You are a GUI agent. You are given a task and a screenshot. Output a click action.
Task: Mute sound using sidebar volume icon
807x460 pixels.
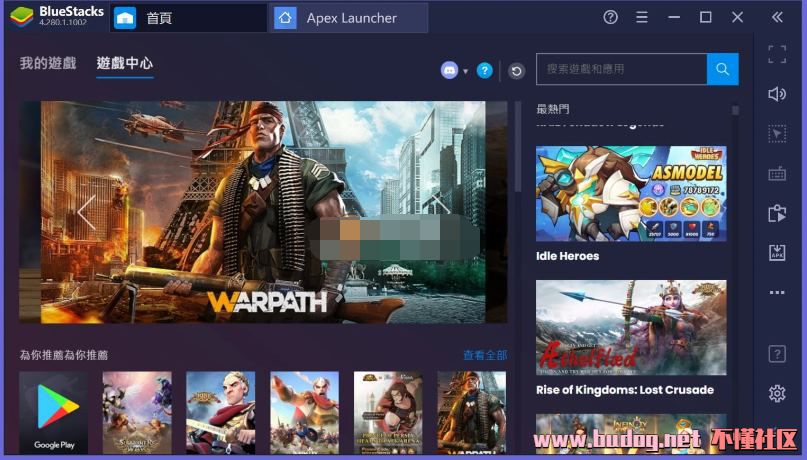[x=777, y=94]
